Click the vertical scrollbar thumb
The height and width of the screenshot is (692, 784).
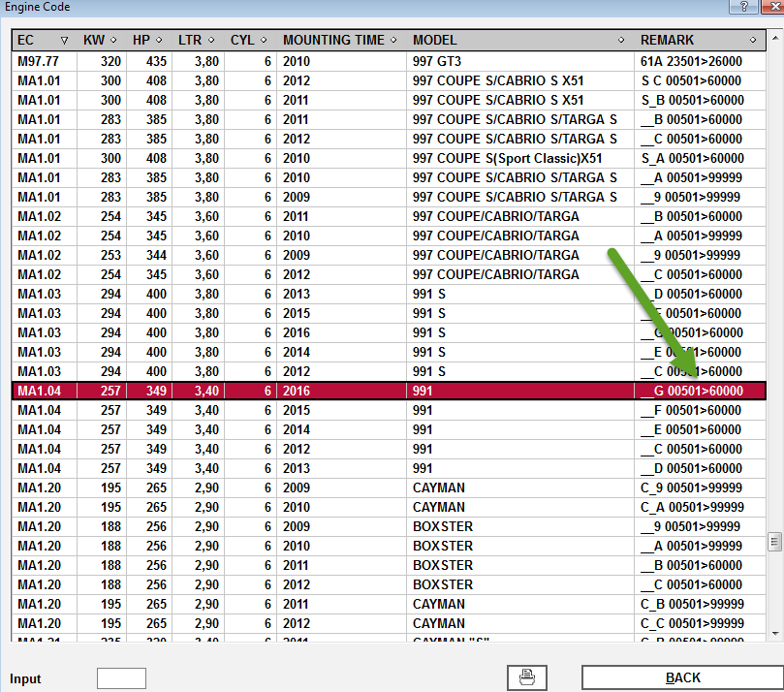coord(774,541)
